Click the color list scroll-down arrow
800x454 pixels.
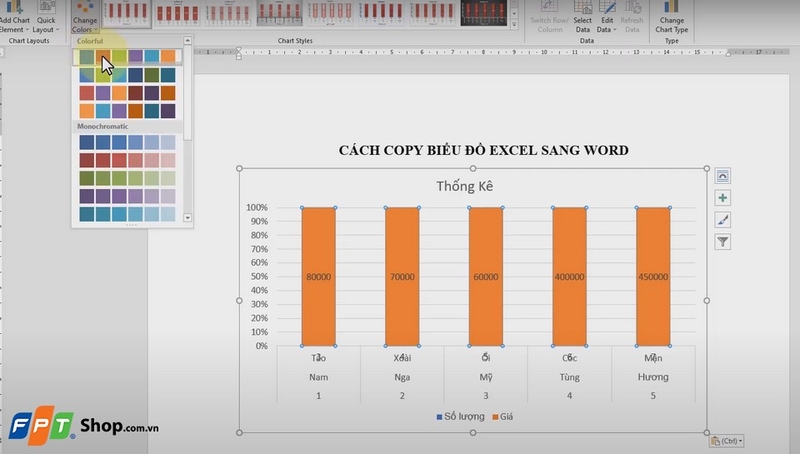pyautogui.click(x=187, y=218)
